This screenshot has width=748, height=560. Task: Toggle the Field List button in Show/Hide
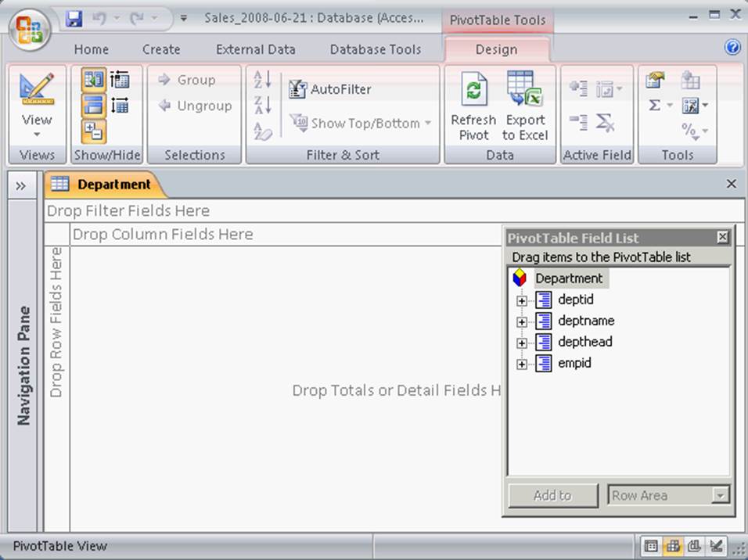[94, 80]
